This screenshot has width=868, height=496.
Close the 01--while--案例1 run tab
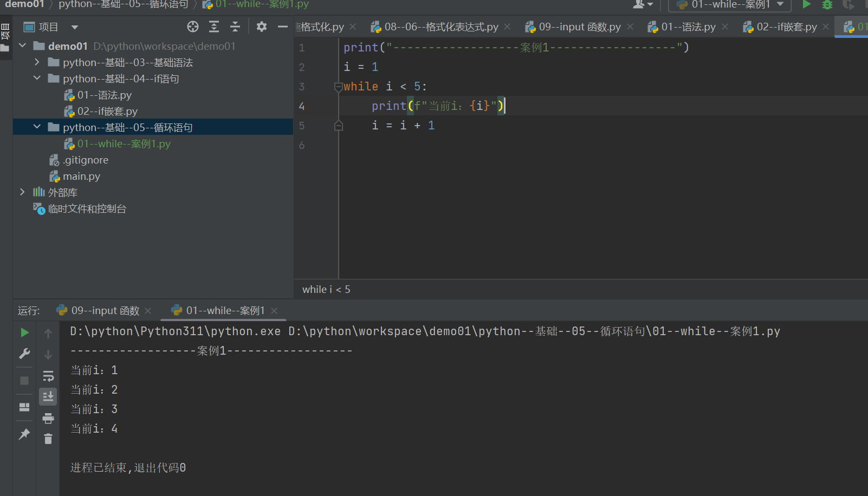(x=274, y=311)
